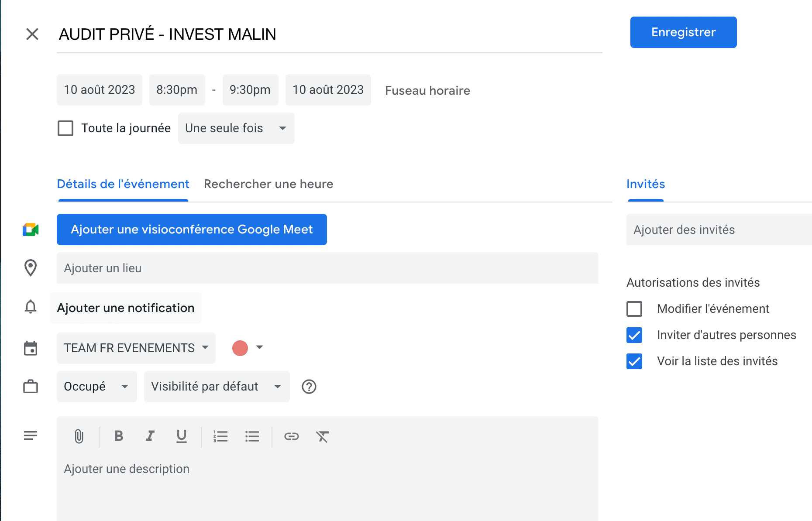Enable Modifier l'événement permission
This screenshot has width=812, height=521.
pos(634,309)
